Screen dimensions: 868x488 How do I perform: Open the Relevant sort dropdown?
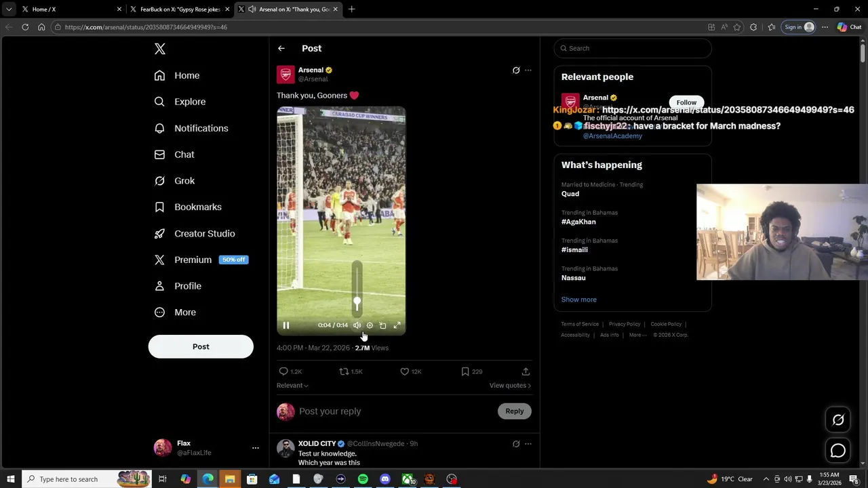tap(292, 386)
